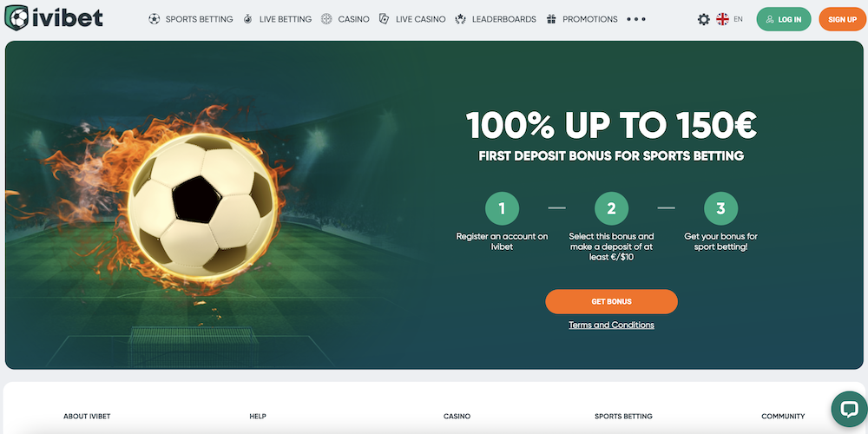Viewport: 868px width, 434px height.
Task: Click the gift box Promotions icon
Action: pyautogui.click(x=551, y=19)
